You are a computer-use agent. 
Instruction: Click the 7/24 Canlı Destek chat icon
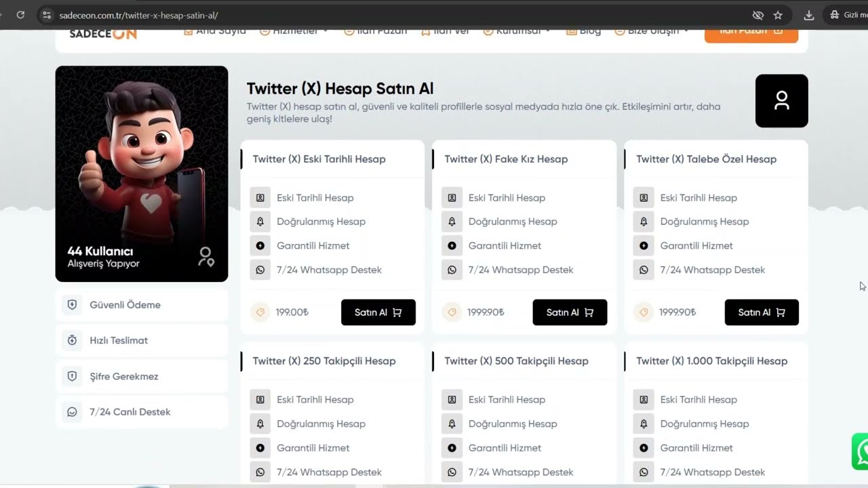tap(72, 412)
